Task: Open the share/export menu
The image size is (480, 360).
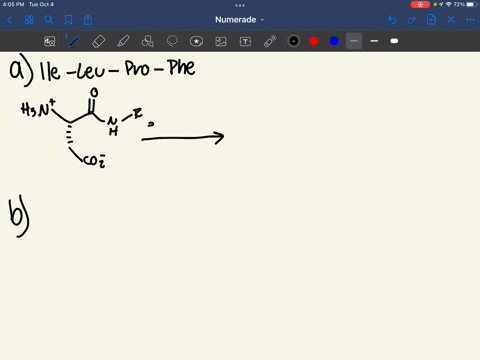Action: pos(88,20)
